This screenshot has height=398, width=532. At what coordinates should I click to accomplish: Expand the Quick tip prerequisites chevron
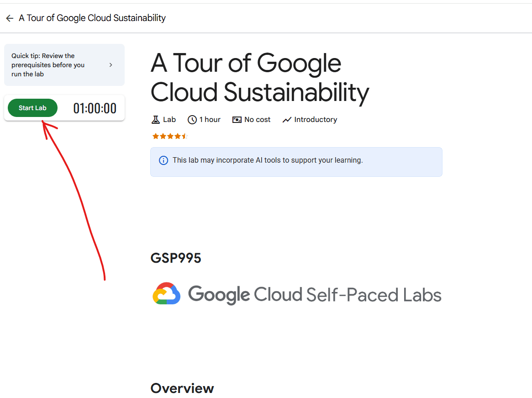tap(111, 65)
